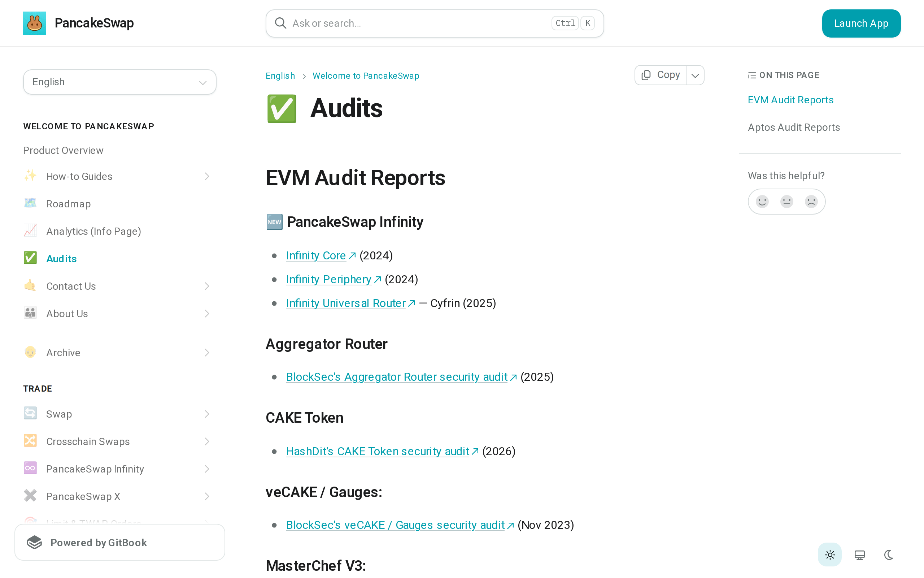Viewport: 924px width, 578px height.
Task: Open Infinity Core audit link
Action: click(316, 255)
